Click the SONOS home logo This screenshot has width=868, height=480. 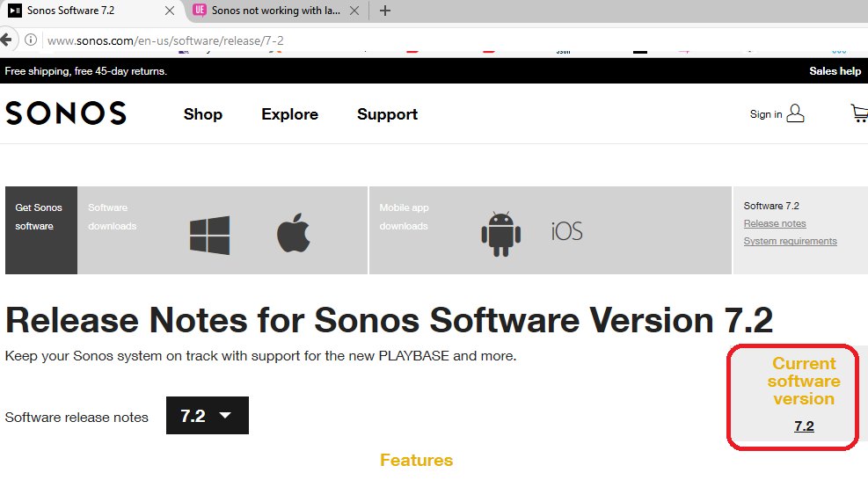pyautogui.click(x=66, y=113)
